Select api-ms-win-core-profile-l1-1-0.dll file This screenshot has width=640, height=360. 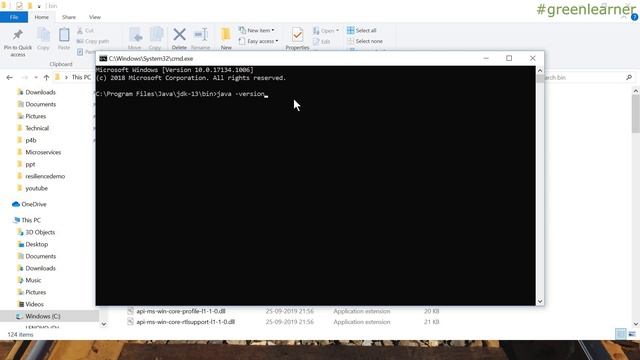(x=181, y=311)
